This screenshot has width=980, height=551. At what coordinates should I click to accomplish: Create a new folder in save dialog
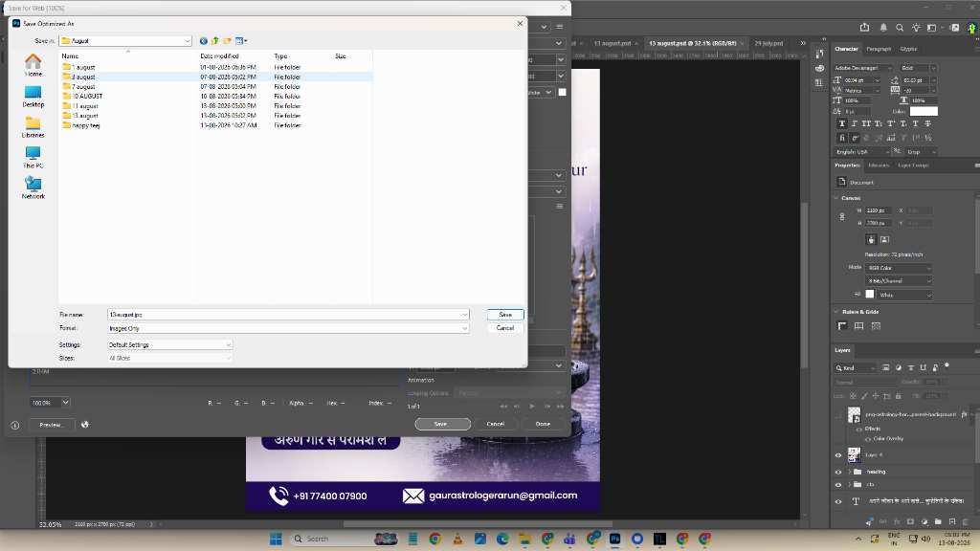[x=228, y=40]
